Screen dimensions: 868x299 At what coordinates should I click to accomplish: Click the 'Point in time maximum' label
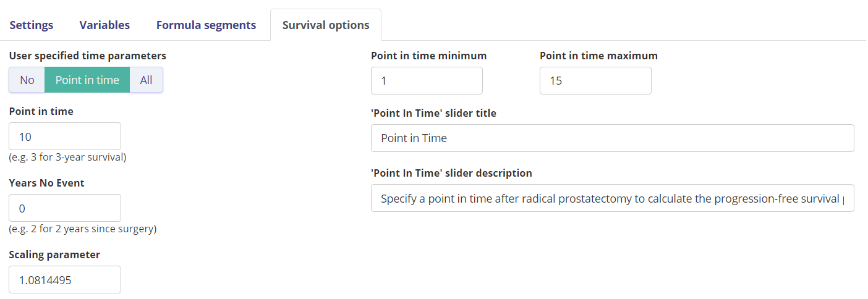(598, 56)
